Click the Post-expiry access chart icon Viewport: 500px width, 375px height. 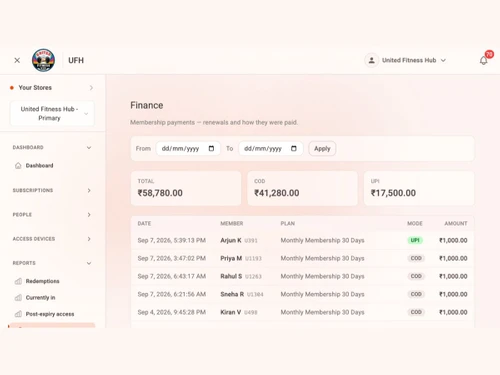[18, 314]
